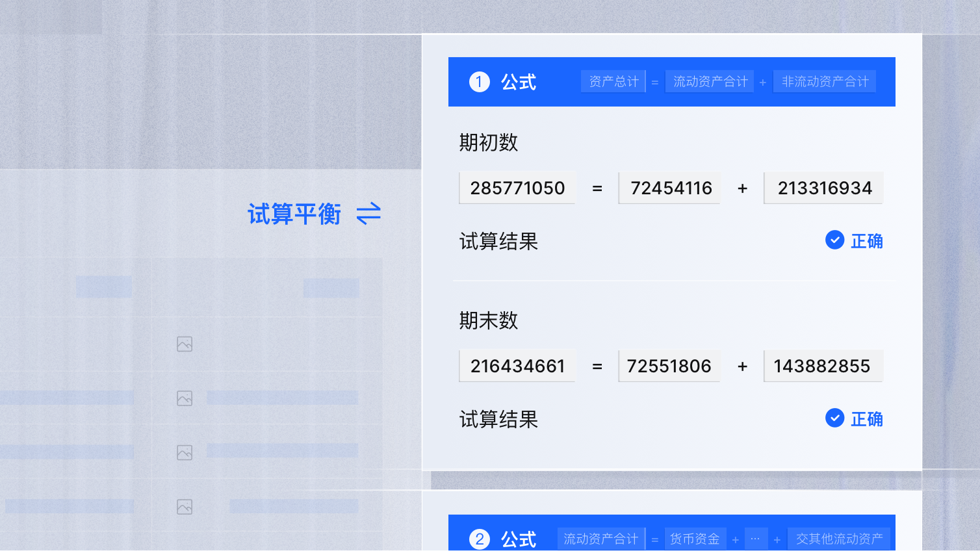Click the 试算结果 label under 期初数
The width and height of the screenshot is (980, 551).
tap(498, 241)
